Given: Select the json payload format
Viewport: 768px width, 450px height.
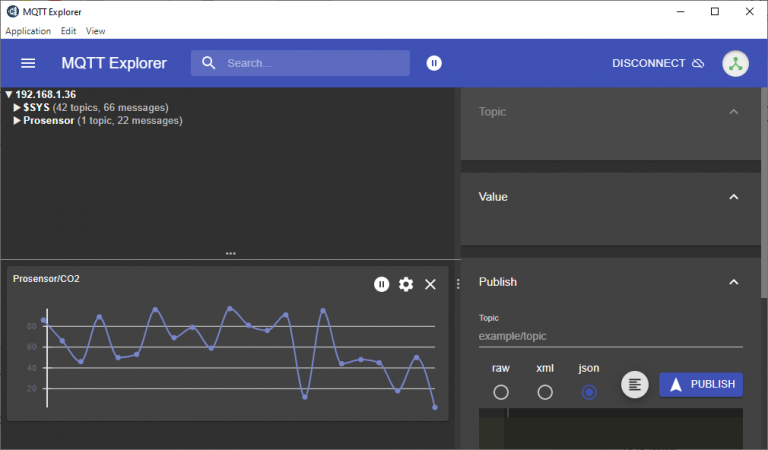Looking at the screenshot, I should tap(589, 392).
